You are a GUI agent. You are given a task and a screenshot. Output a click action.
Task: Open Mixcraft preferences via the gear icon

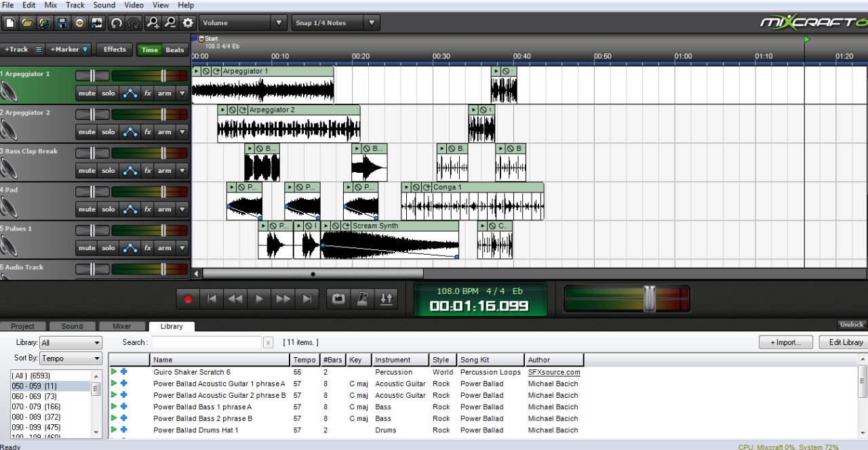[x=188, y=22]
